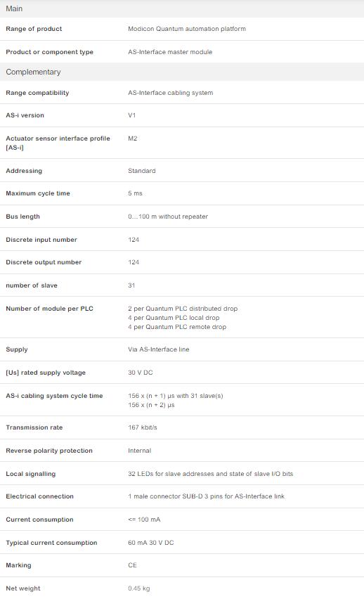Click the 30 V DC rated voltage
Image resolution: width=364 pixels, height=599 pixels.
coord(140,373)
